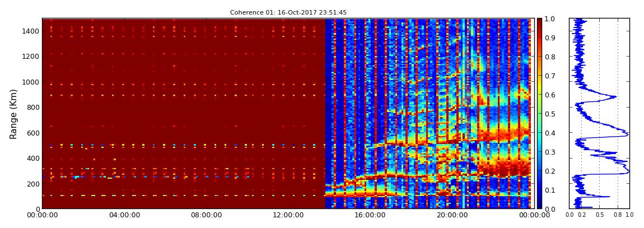The image size is (644, 228).
Task: Click the solid dark-red region in the coherence heatmap
Action: pos(184,113)
